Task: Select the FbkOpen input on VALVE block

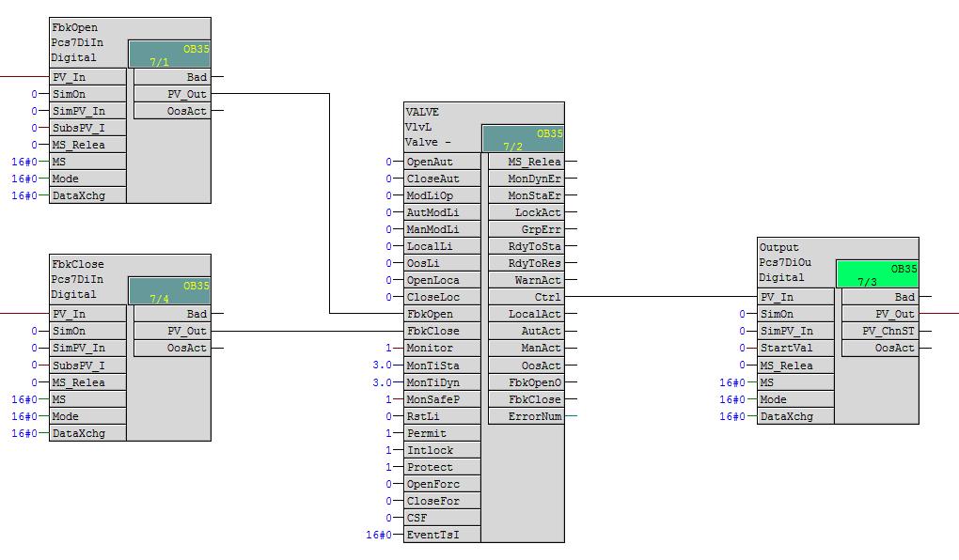Action: [x=442, y=314]
